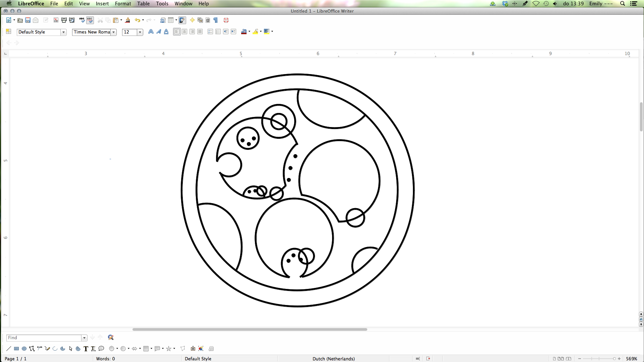Viewport: 644px width, 362px height.
Task: Open the Undo history dropdown arrow
Action: pos(143,20)
